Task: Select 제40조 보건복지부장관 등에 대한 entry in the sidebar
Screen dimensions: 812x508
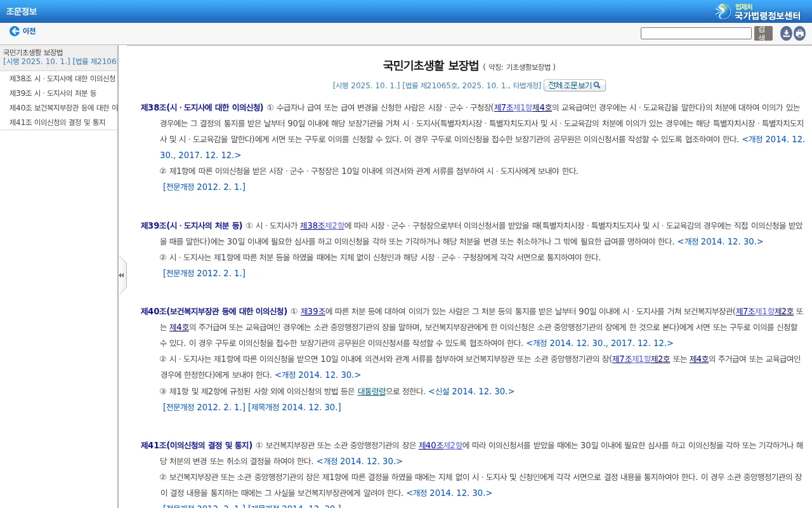Action: pyautogui.click(x=63, y=108)
